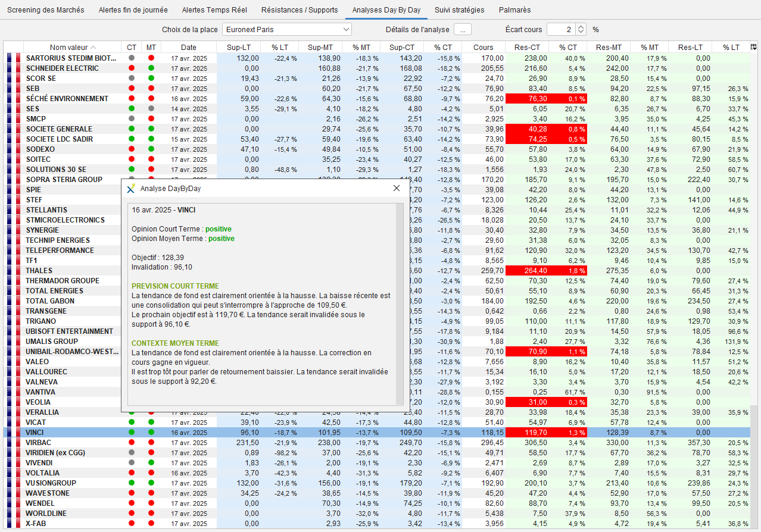Click the Écart cours value field
This screenshot has height=532, width=761.
[560, 29]
